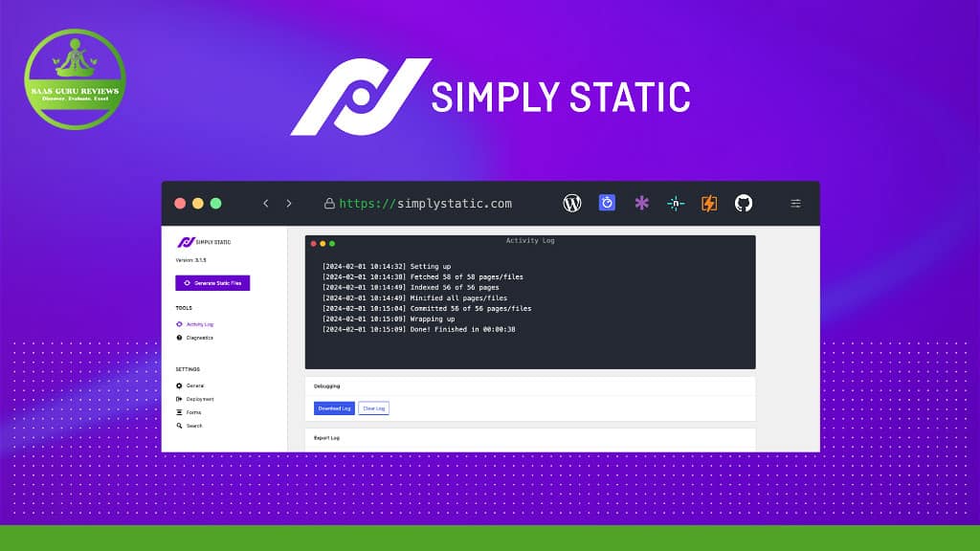Click the Search magnifier icon
The height and width of the screenshot is (551, 980).
point(179,426)
